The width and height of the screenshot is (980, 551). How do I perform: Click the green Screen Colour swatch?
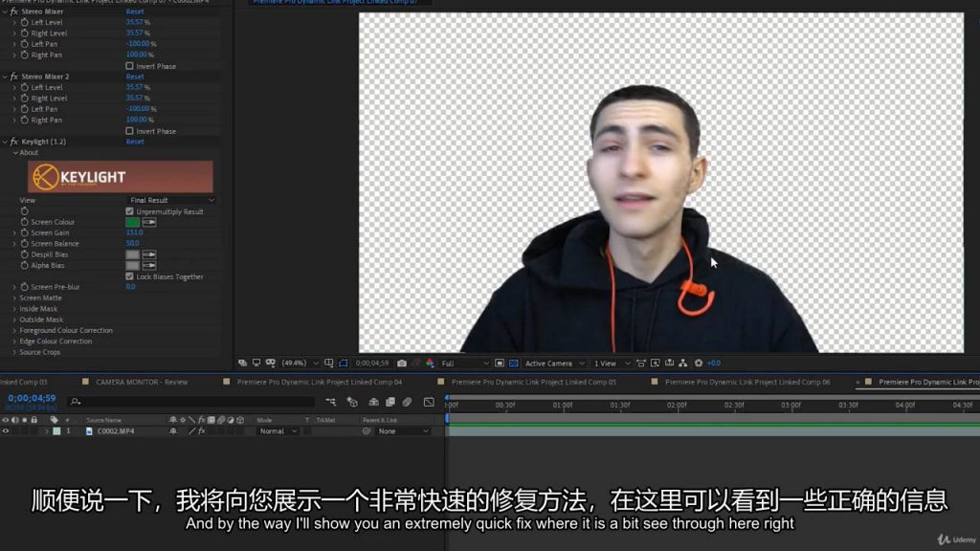(x=132, y=222)
